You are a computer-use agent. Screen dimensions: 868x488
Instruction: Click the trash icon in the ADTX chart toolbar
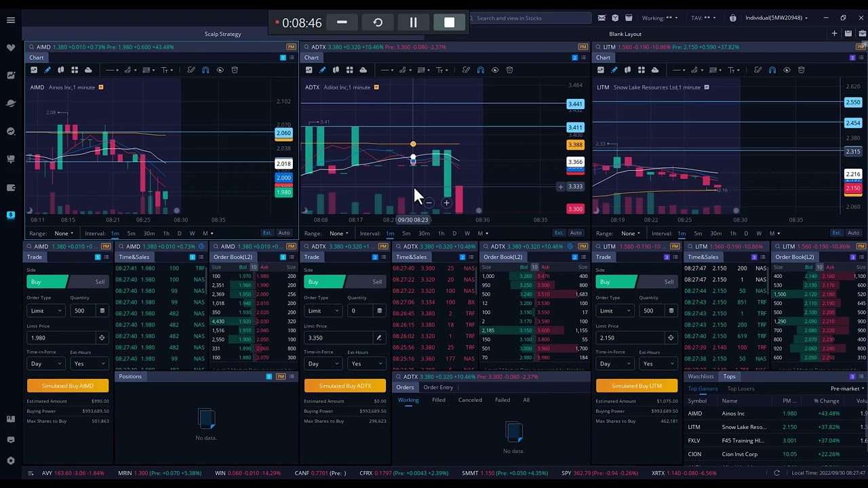509,70
